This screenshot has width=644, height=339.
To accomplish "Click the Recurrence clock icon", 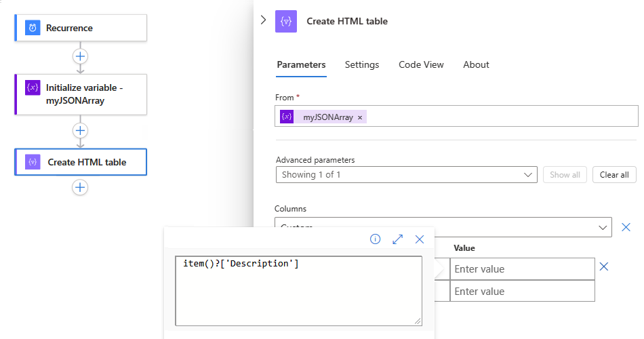I will point(33,28).
